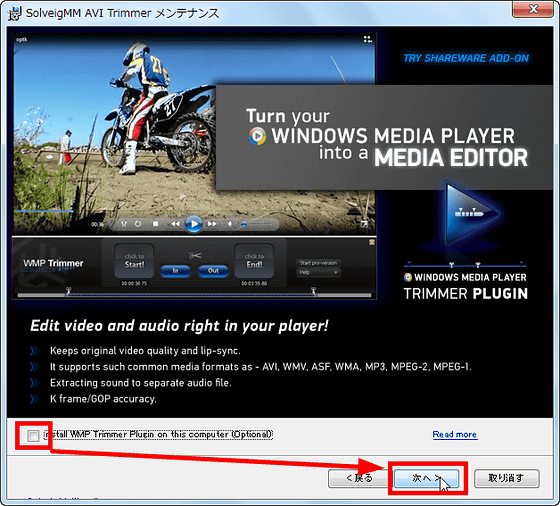Click the Windows Media Player logo beside the headline
Image resolution: width=560 pixels, height=506 pixels.
[258, 136]
